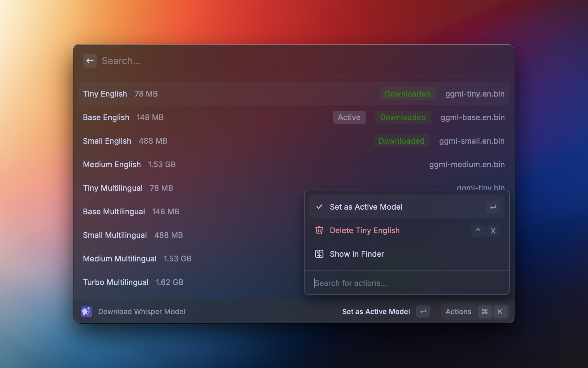Select Set as Active Model menu entry

(x=366, y=207)
